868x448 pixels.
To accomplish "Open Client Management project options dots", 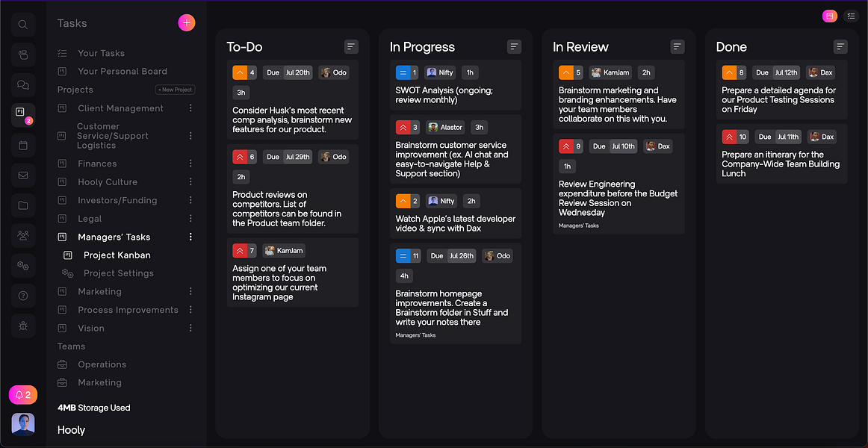I will pyautogui.click(x=190, y=108).
